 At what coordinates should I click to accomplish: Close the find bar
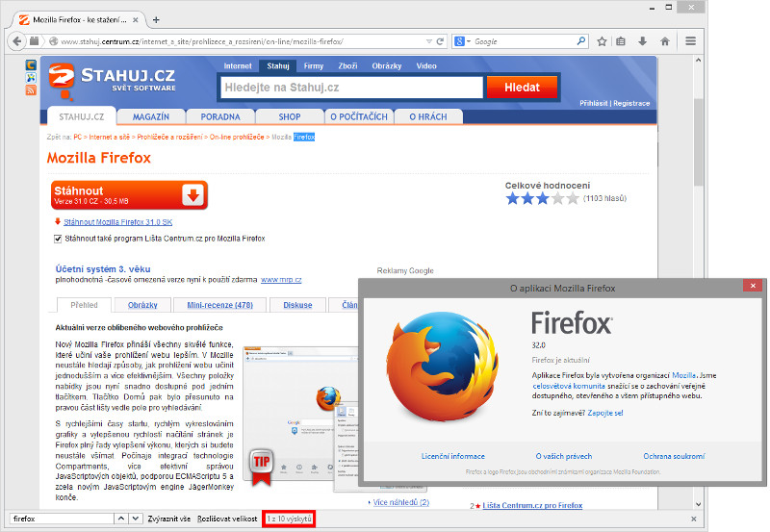point(693,519)
